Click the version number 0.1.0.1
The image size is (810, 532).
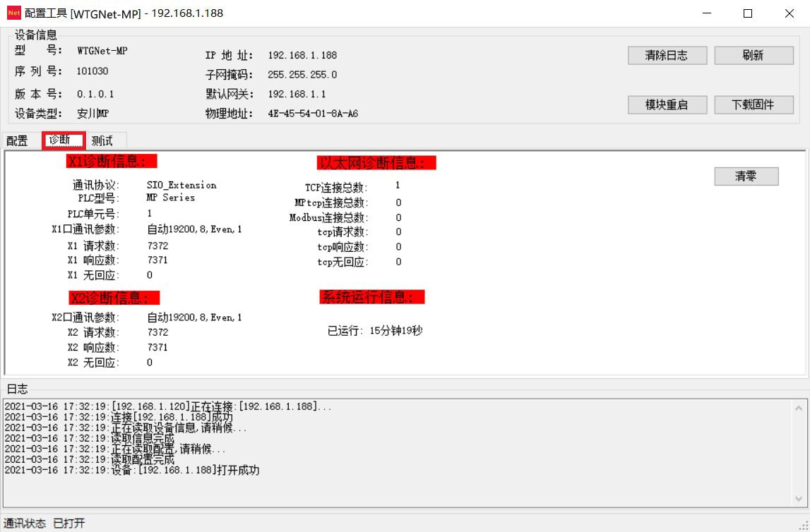coord(95,95)
